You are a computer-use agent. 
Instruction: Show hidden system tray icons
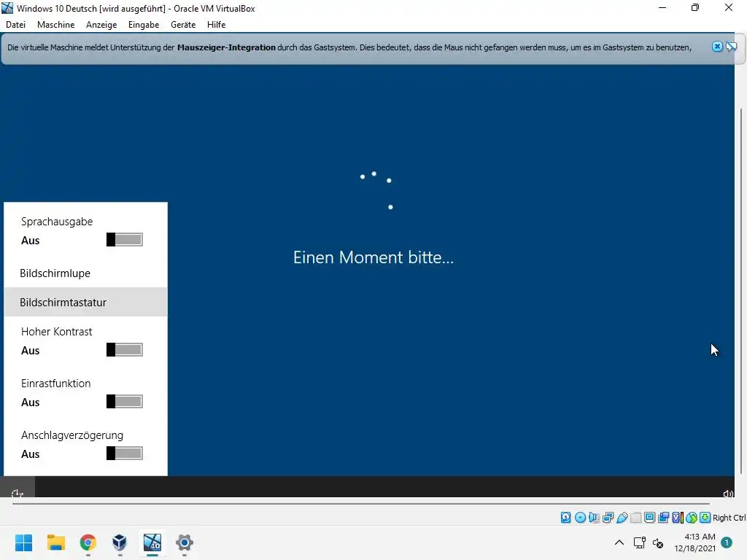[619, 542]
